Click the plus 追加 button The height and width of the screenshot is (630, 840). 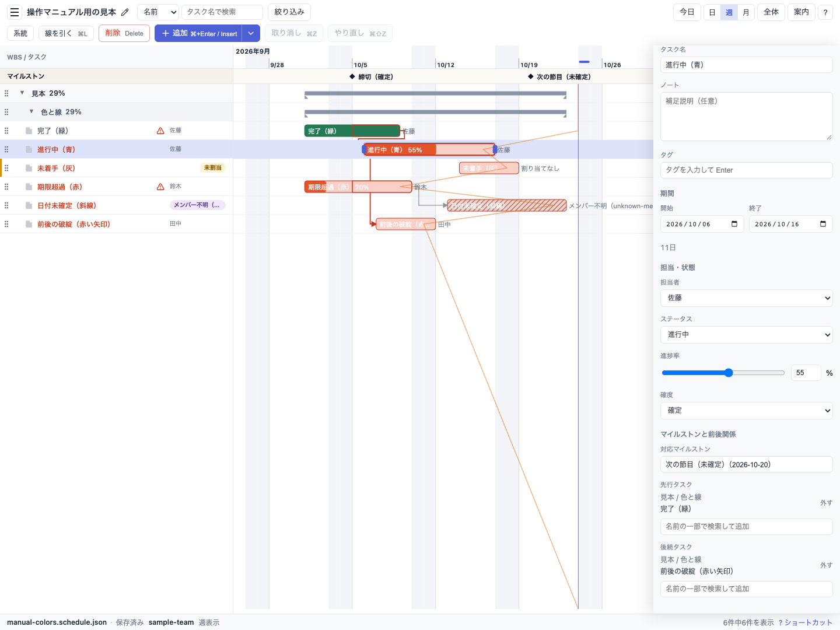(198, 33)
